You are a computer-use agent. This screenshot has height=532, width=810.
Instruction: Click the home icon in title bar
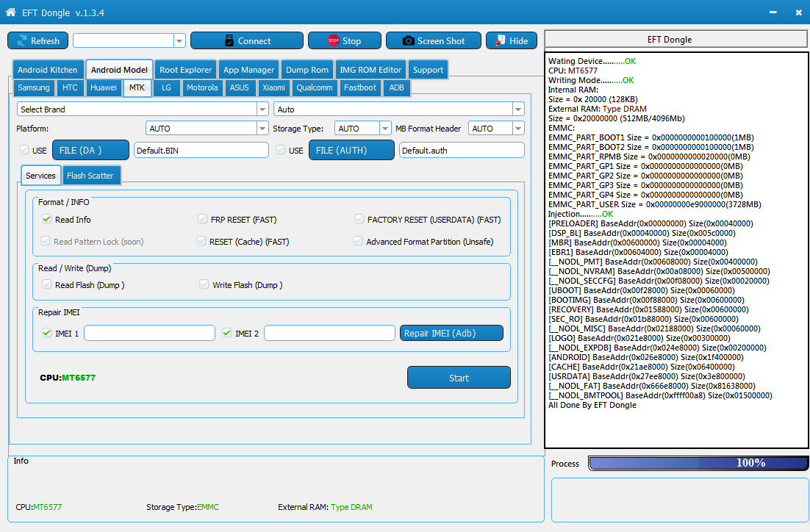tap(10, 12)
